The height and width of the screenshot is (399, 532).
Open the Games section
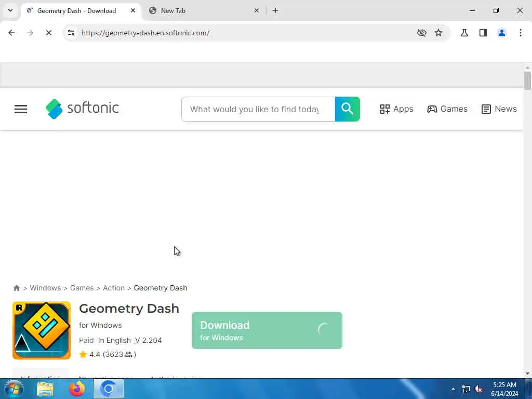tap(447, 109)
